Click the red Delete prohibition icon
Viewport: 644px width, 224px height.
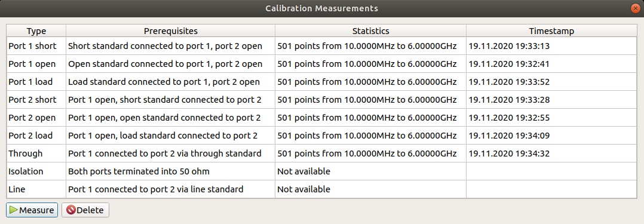pyautogui.click(x=70, y=210)
